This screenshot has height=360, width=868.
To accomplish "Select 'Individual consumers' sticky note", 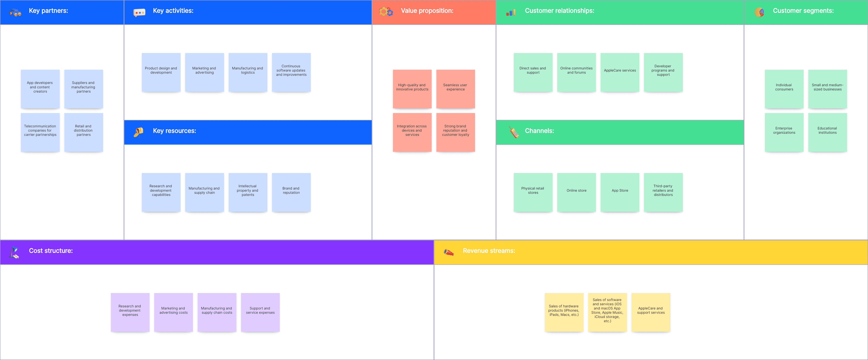I will pos(784,89).
